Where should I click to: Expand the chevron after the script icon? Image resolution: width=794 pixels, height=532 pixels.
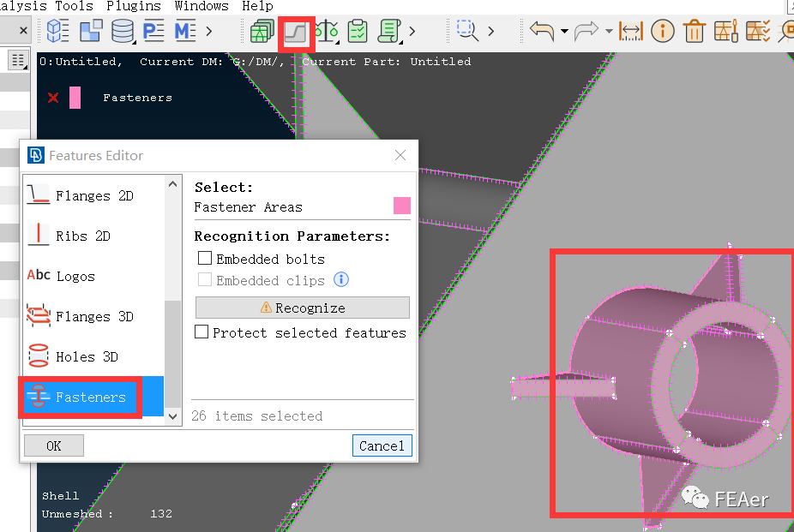pyautogui.click(x=412, y=32)
